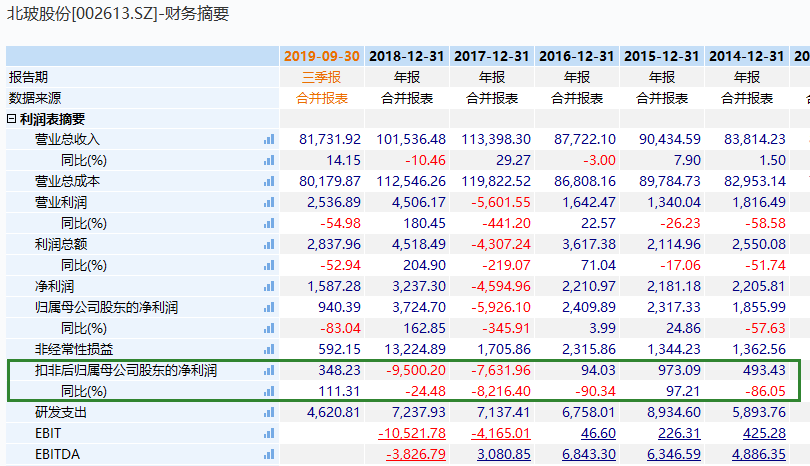Open EBIT link value 46.60
Viewport: 810px width, 466px height.
tap(598, 433)
